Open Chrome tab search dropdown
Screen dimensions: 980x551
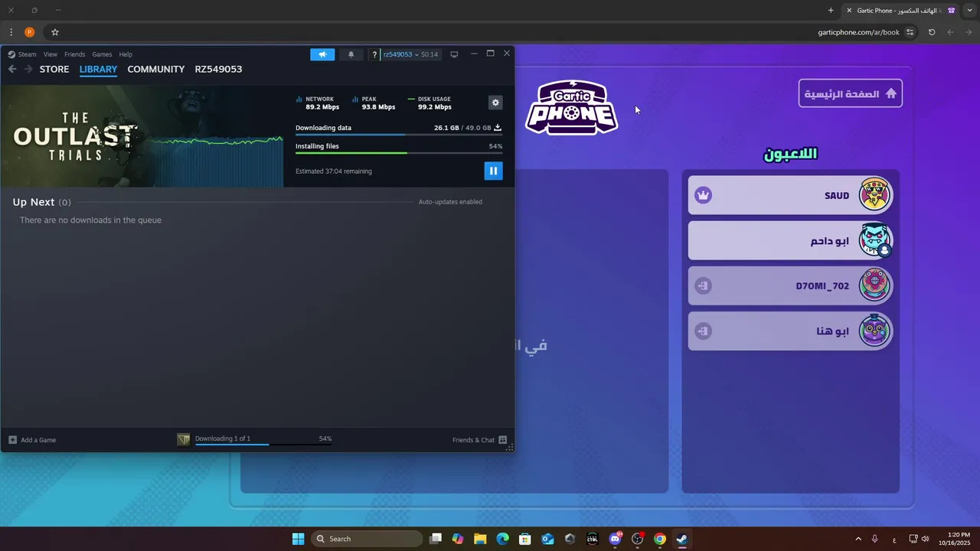click(x=970, y=11)
